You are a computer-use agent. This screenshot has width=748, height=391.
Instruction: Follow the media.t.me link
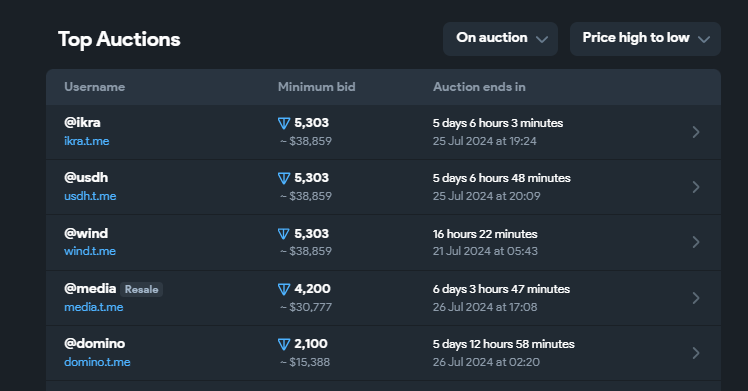(x=94, y=307)
